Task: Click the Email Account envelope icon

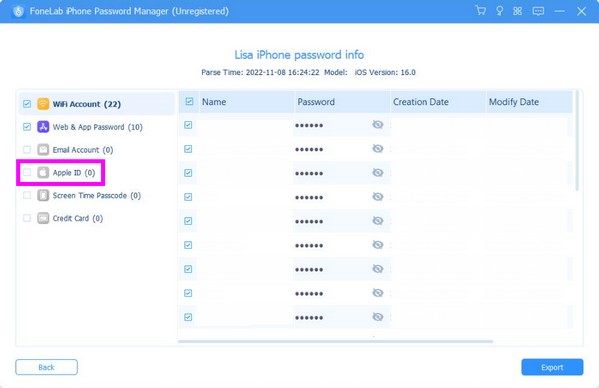Action: pyautogui.click(x=43, y=150)
